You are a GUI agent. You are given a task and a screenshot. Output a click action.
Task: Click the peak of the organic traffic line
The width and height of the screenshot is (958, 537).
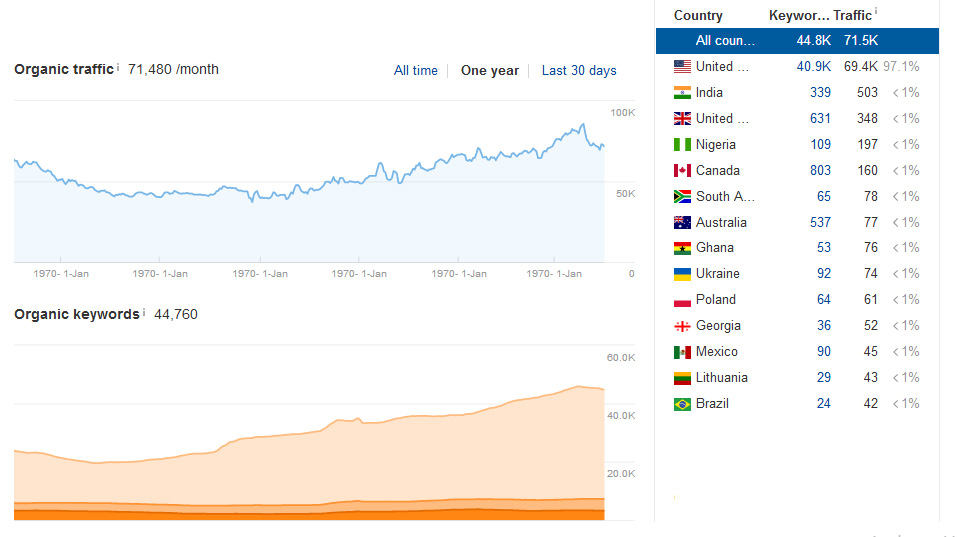583,125
